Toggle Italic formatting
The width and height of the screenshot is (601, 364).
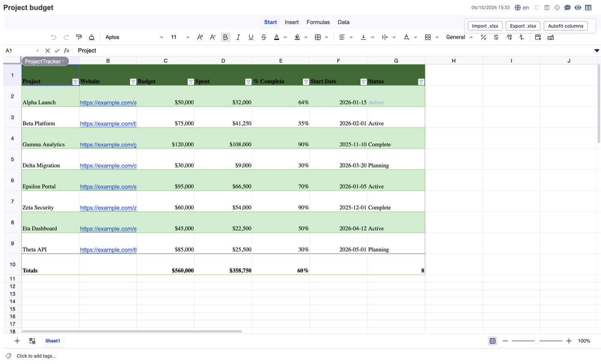(x=238, y=37)
